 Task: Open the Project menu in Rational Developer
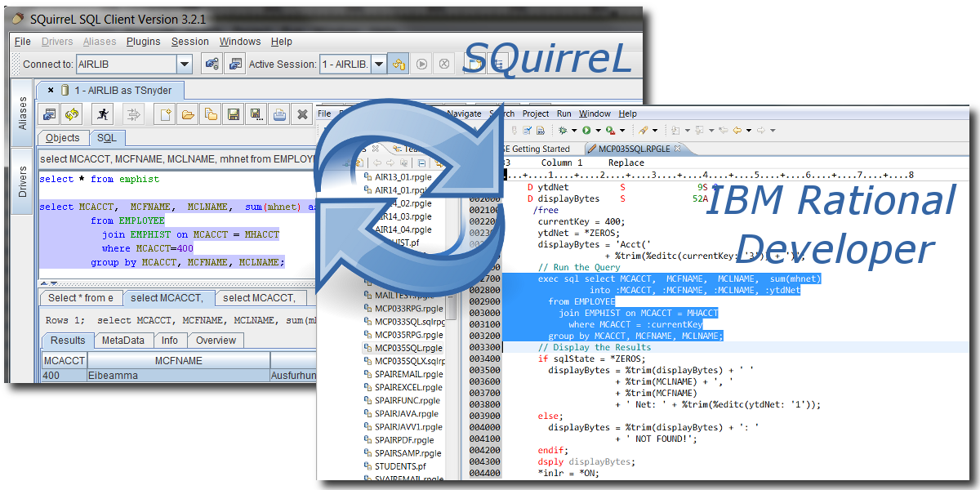click(x=536, y=114)
